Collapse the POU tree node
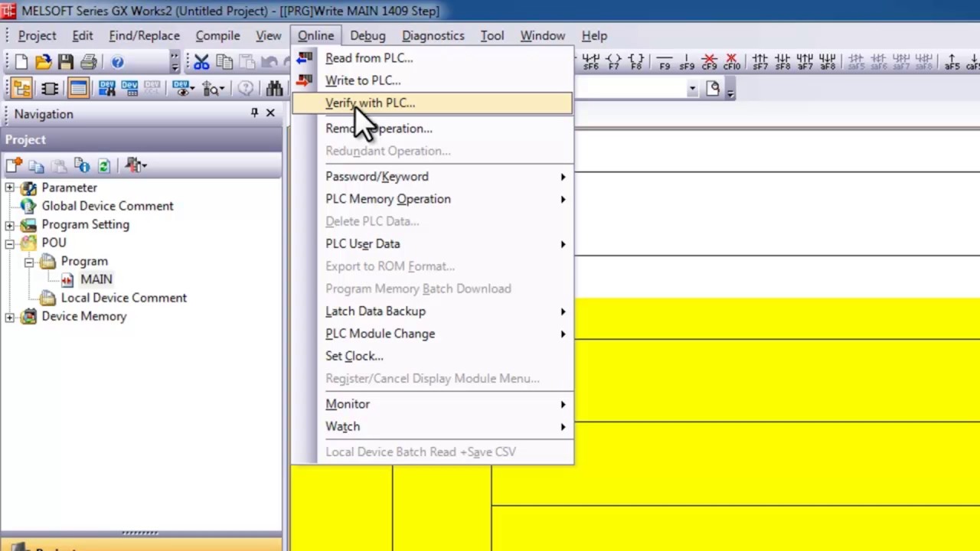Image resolution: width=980 pixels, height=551 pixels. (x=9, y=243)
